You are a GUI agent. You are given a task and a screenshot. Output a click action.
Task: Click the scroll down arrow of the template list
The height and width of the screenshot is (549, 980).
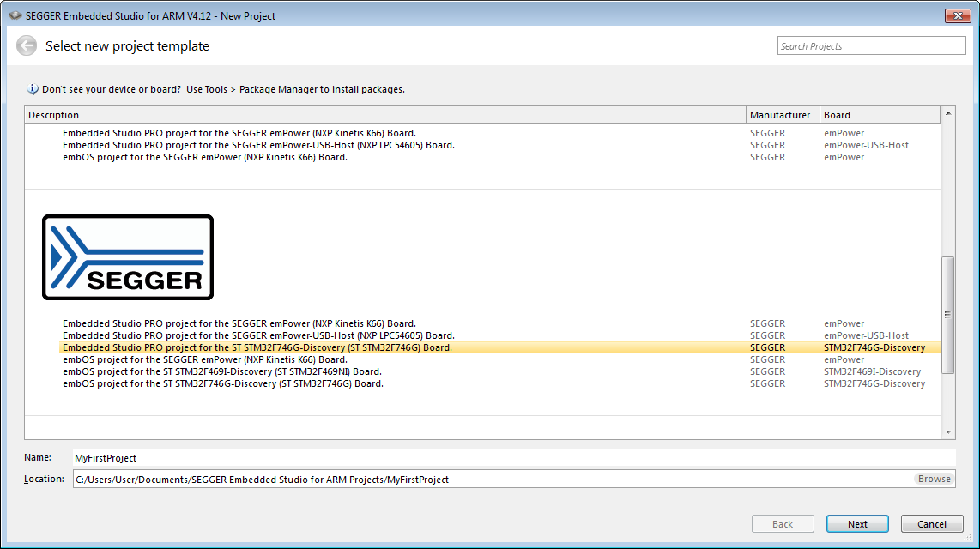948,432
